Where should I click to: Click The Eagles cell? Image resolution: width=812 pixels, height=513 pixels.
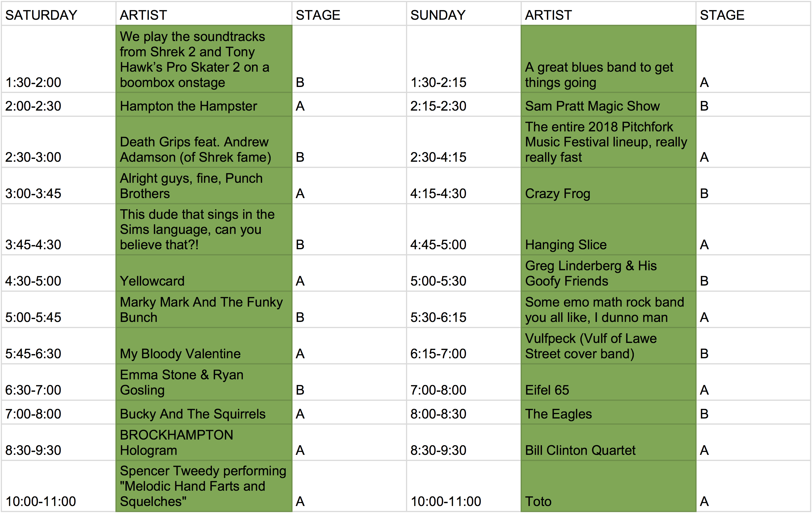(609, 413)
